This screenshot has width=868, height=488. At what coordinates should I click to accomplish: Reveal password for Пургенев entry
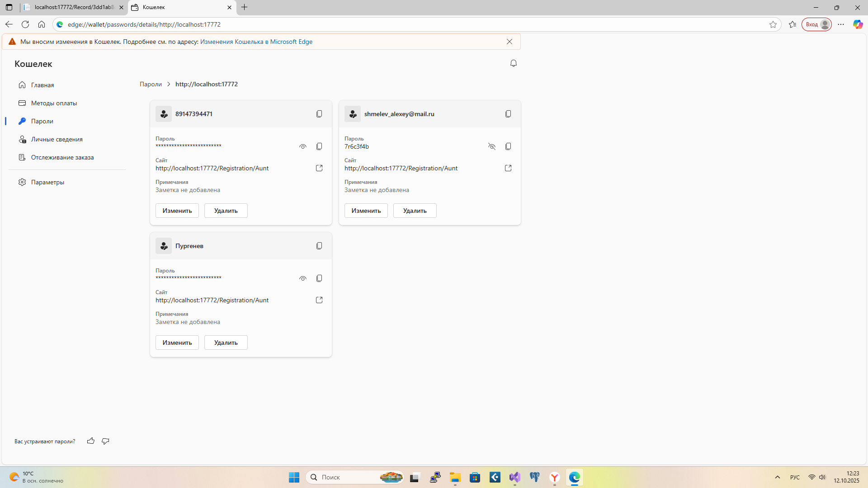(x=303, y=278)
